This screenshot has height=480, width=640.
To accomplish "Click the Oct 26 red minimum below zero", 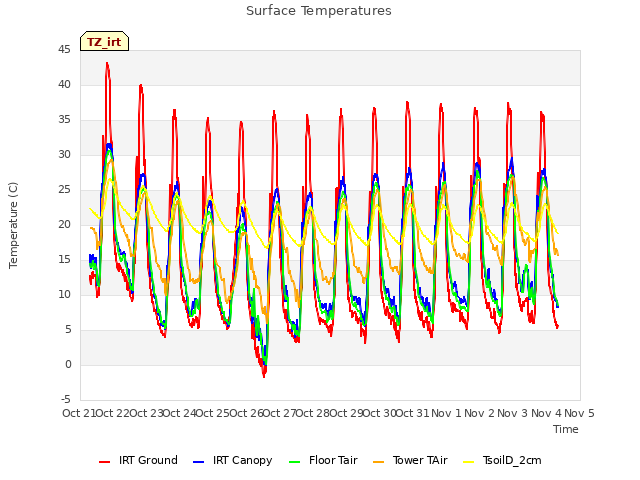I will pyautogui.click(x=264, y=376).
